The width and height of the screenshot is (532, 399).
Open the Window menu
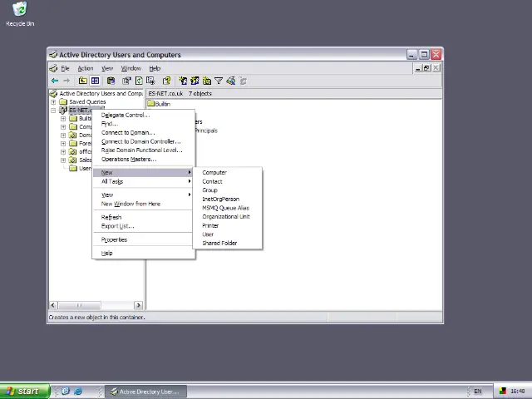point(131,68)
